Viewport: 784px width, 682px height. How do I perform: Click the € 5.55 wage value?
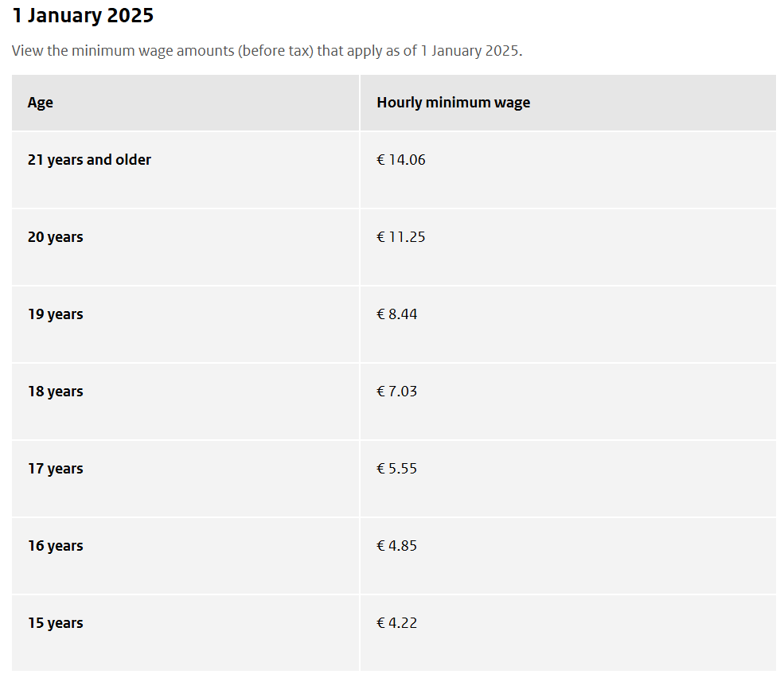point(396,469)
